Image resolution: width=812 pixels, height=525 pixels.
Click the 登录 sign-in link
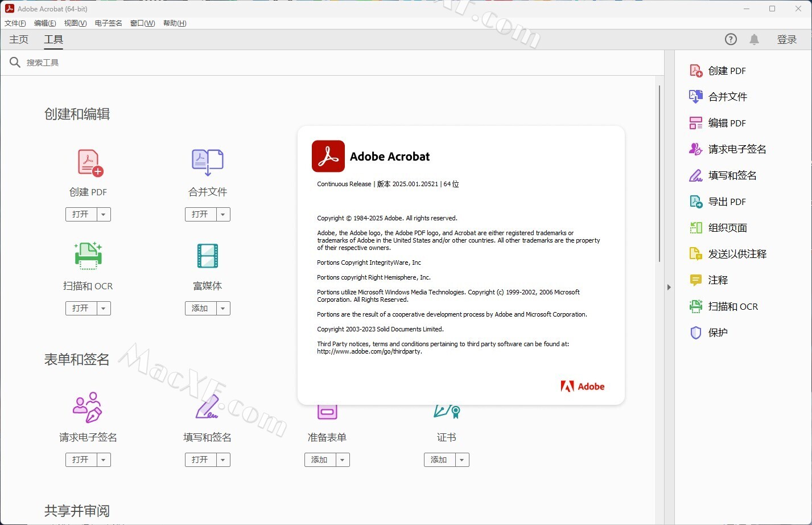pos(787,39)
